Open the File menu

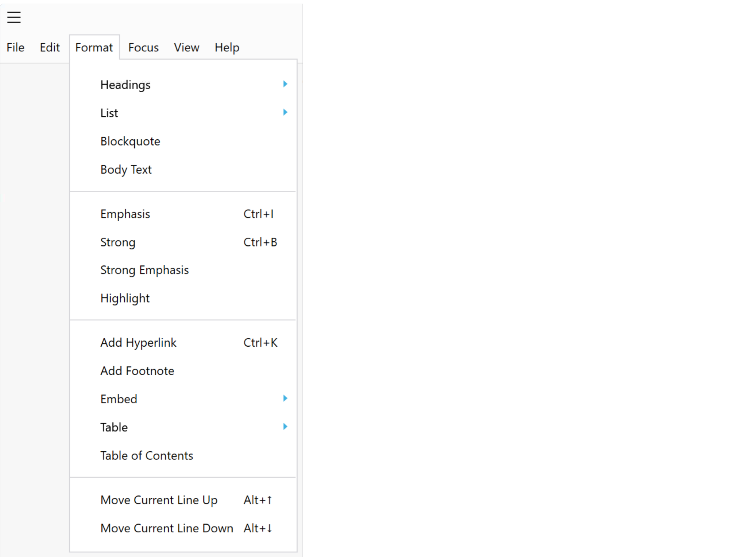point(15,47)
